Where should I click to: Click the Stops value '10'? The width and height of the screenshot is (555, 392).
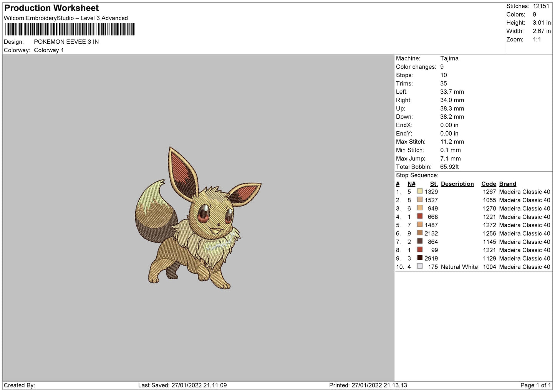click(444, 75)
